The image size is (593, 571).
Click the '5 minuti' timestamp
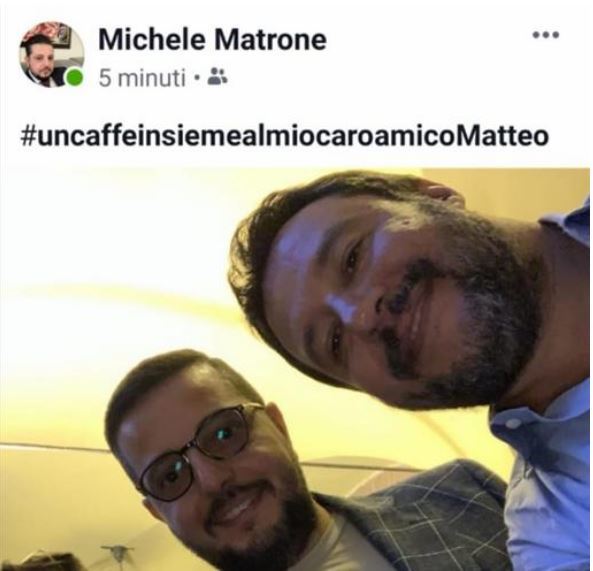click(x=142, y=78)
